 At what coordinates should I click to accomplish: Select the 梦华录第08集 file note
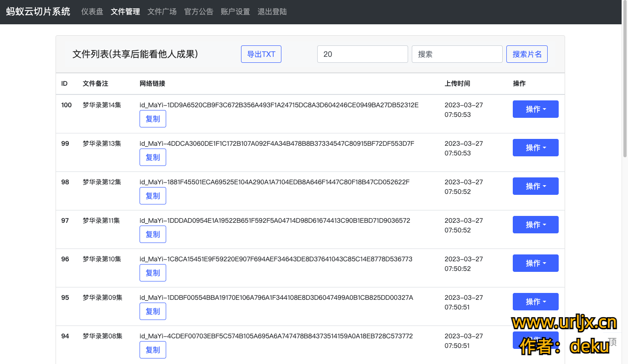[x=102, y=336]
